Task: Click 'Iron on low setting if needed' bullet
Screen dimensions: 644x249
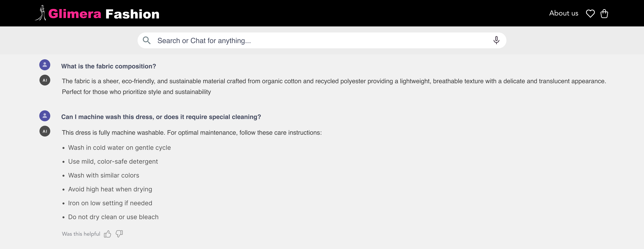Action: point(110,203)
